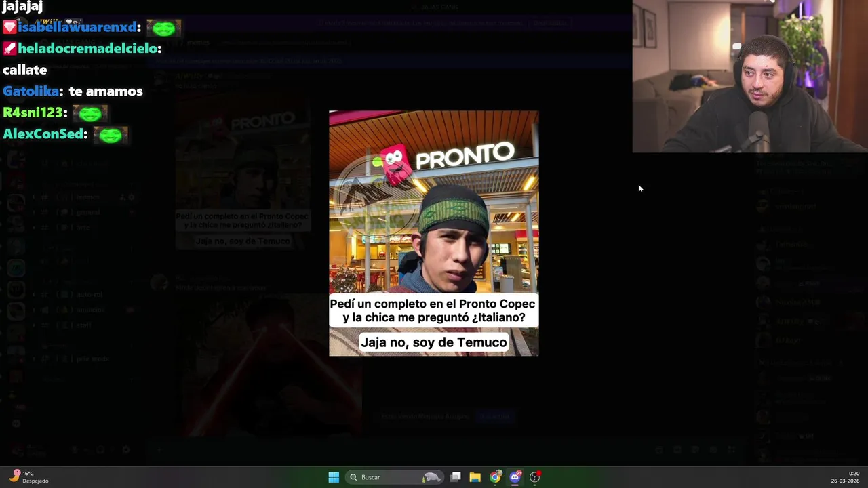Viewport: 868px width, 488px height.
Task: Click the sword badge before heladocremadelcielo
Action: pos(9,49)
